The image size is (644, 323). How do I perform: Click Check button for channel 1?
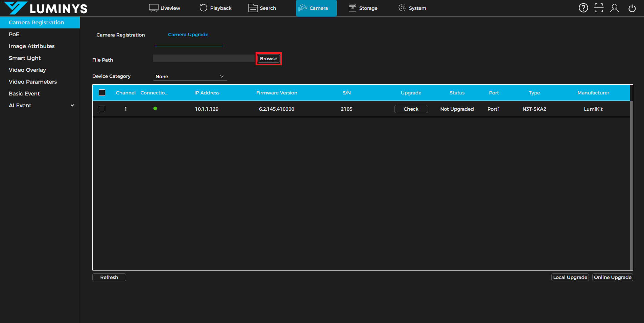pyautogui.click(x=411, y=109)
